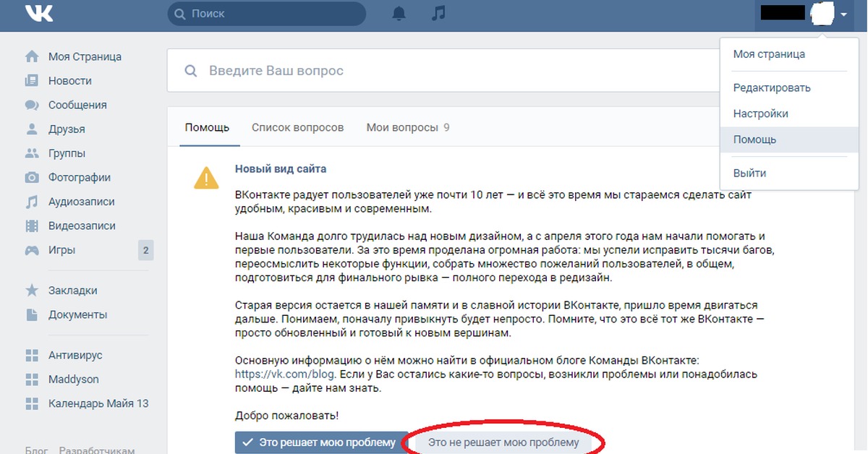Click the note icon beside Аудиозаписи
868x454 pixels.
[x=32, y=202]
